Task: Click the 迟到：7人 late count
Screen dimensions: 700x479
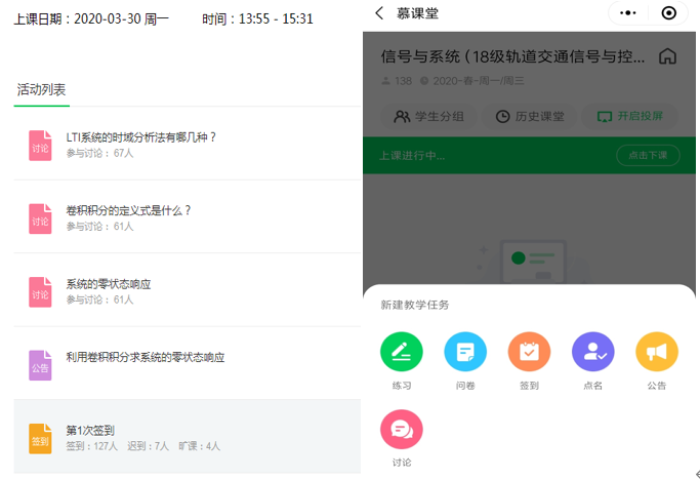Action: (x=148, y=446)
